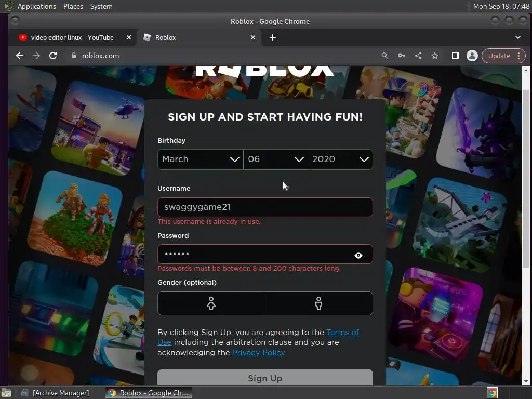Open Chrome's three-dot menu
Image resolution: width=532 pixels, height=399 pixels.
[519, 56]
